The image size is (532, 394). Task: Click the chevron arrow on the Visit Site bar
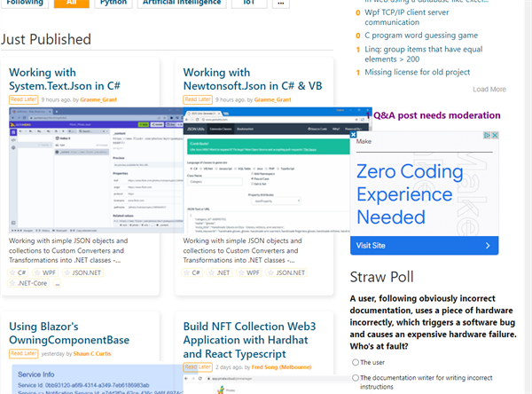coord(488,246)
